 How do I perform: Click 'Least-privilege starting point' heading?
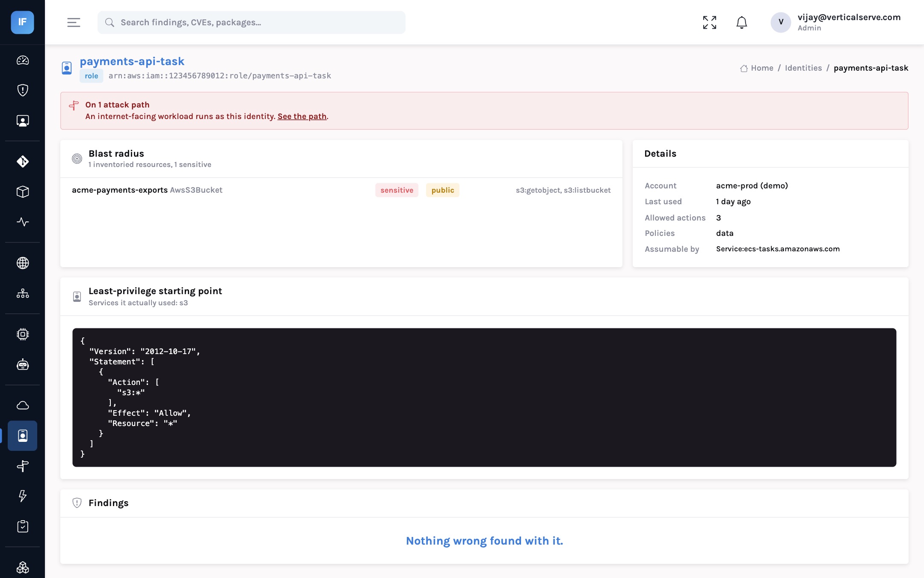click(155, 291)
